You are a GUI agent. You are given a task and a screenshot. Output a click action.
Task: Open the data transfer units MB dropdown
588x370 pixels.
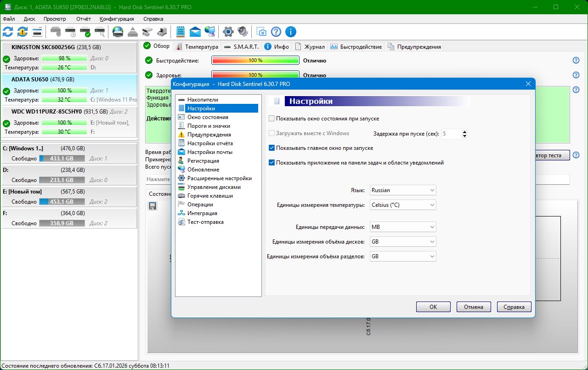(403, 227)
